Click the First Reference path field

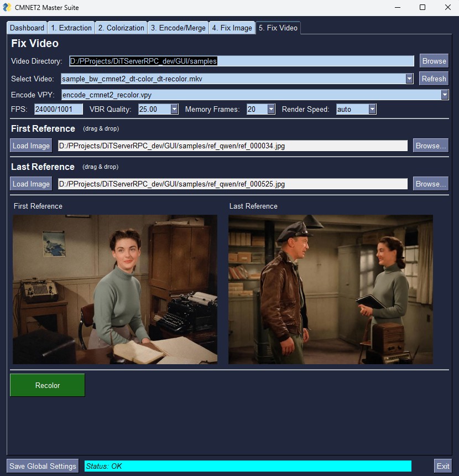[233, 146]
